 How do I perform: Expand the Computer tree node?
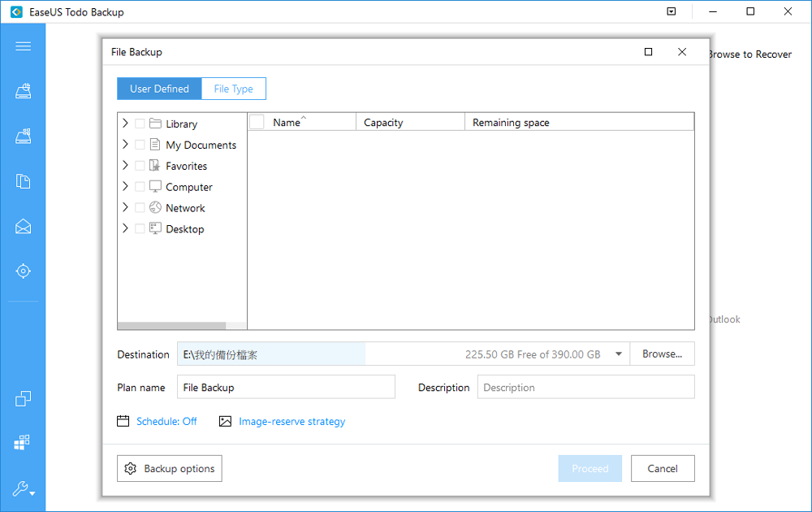(125, 187)
